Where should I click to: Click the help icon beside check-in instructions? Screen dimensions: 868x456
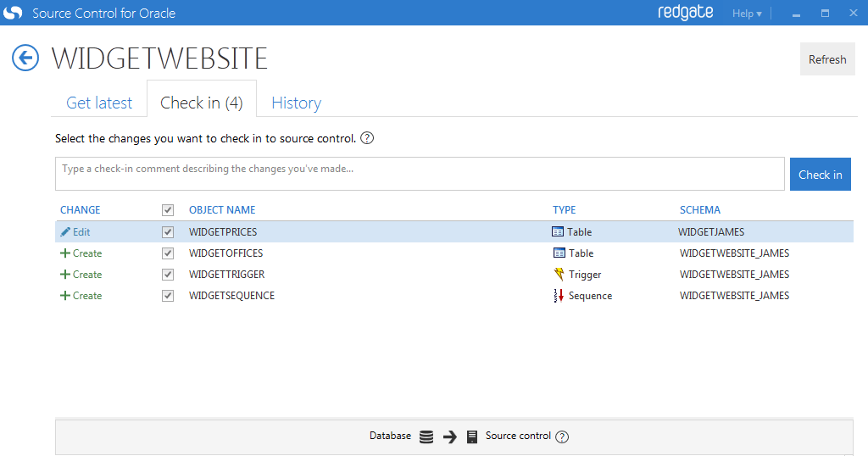(367, 138)
